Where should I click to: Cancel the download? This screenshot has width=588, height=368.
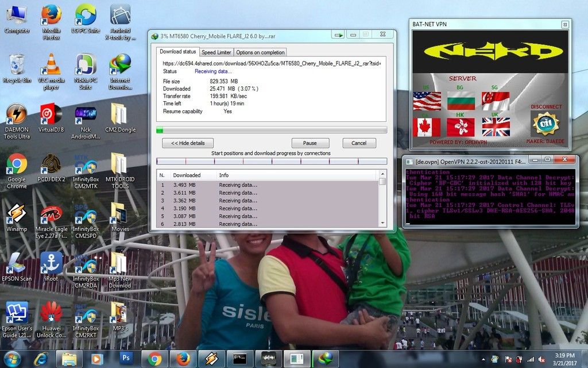click(x=359, y=143)
